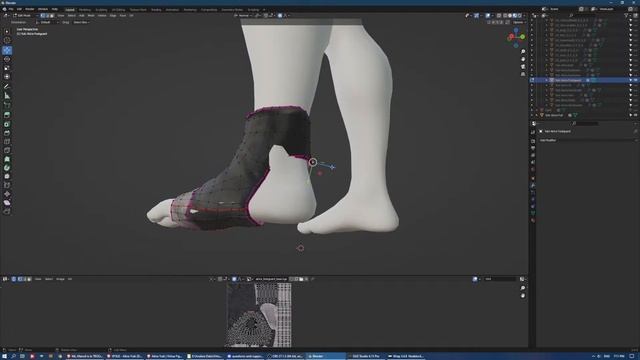Open the Modifiers wrench properties tab
Screen dimensions: 640x360
tap(533, 185)
